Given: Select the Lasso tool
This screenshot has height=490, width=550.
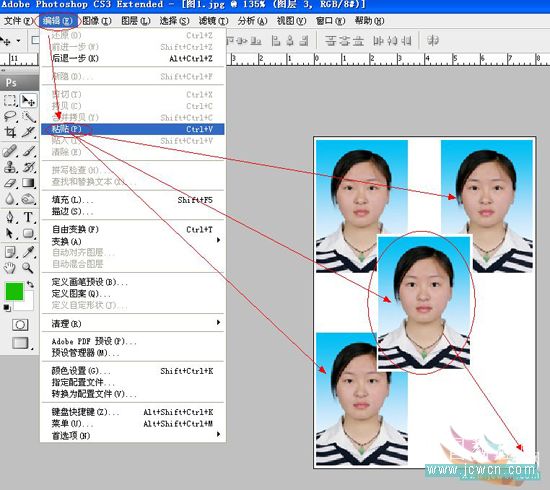Looking at the screenshot, I should (x=10, y=116).
